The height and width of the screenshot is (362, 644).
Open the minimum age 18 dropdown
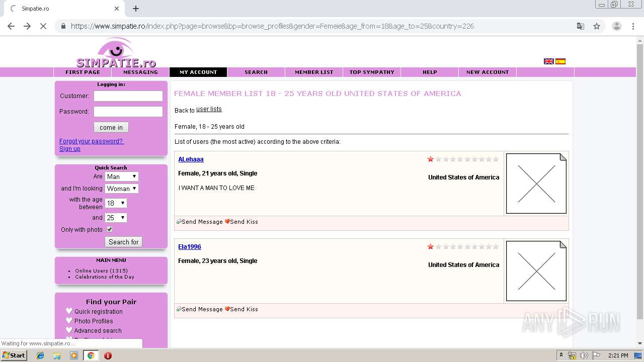pyautogui.click(x=116, y=203)
